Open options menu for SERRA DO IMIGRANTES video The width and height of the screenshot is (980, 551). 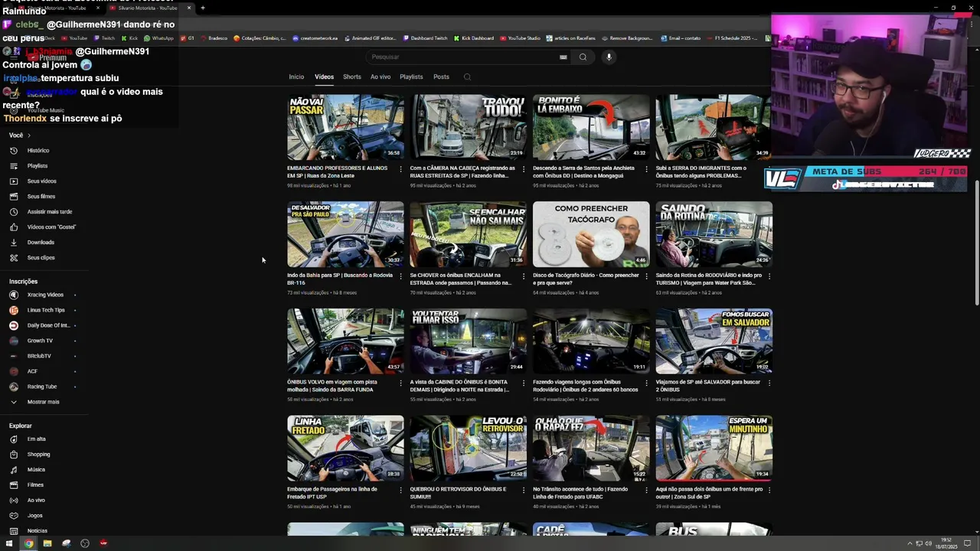pyautogui.click(x=769, y=169)
